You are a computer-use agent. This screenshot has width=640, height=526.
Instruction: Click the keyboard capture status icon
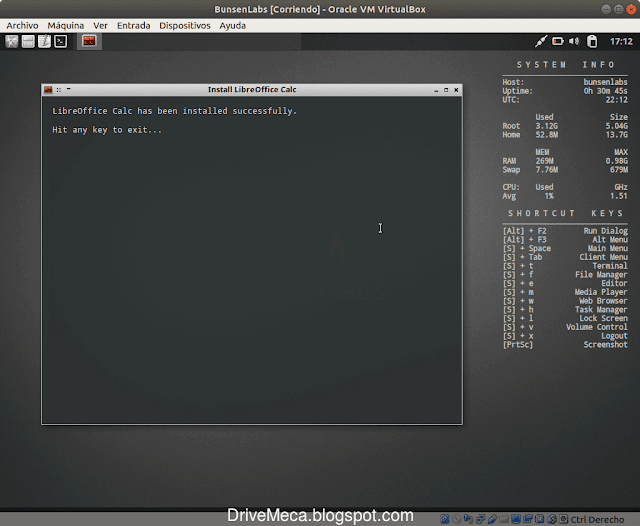click(564, 519)
